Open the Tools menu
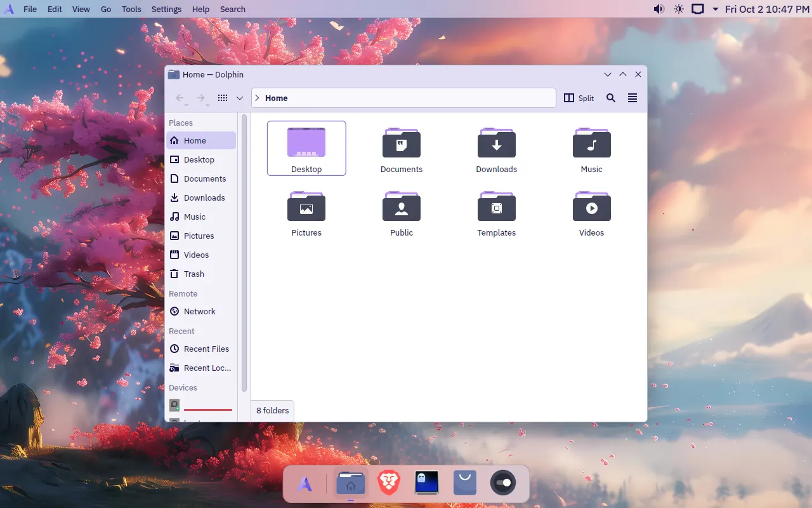 pyautogui.click(x=131, y=9)
